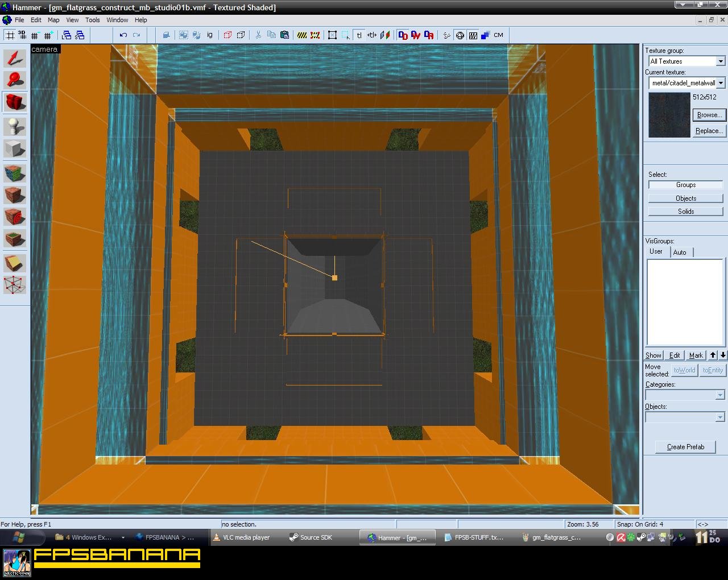Activate the Clipping tool
728x580 pixels.
tap(15, 263)
